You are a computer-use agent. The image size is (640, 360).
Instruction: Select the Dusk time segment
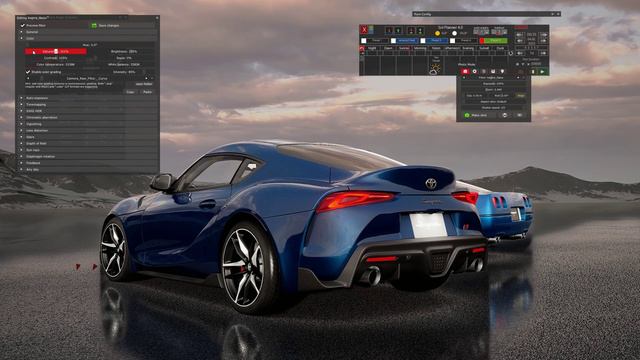tap(500, 49)
